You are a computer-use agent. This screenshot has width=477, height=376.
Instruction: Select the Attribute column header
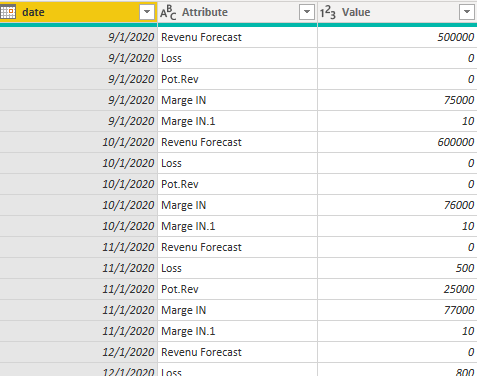tap(237, 12)
